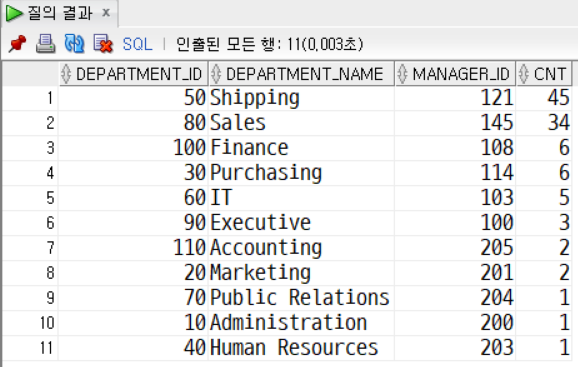The height and width of the screenshot is (367, 578).
Task: Click sort arrows icon on MANAGER_ID header
Action: 403,74
